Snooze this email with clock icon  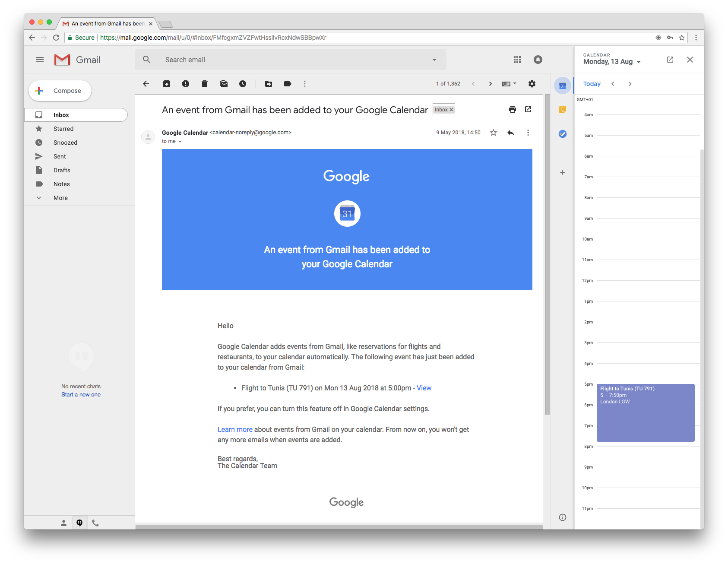click(x=243, y=84)
